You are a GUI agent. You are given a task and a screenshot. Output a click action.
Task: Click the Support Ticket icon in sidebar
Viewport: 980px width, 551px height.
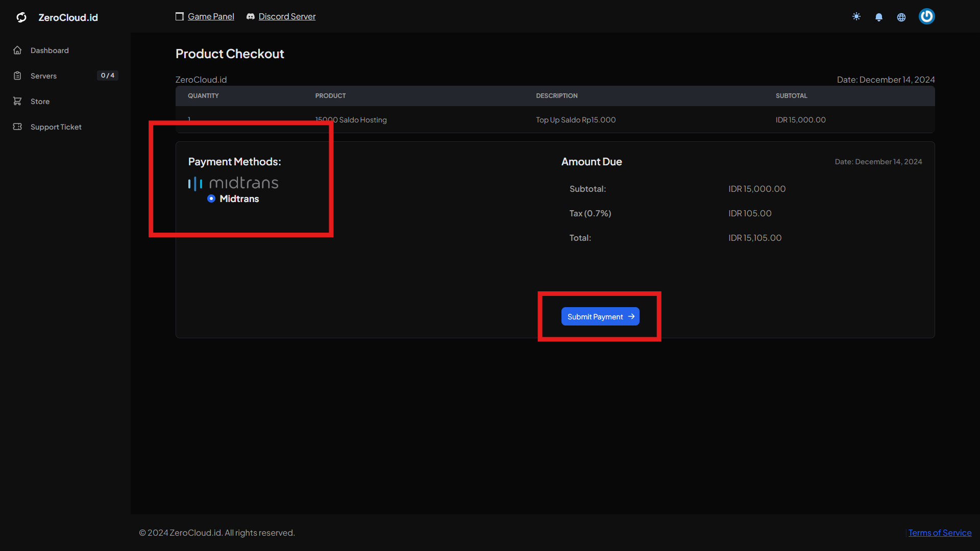(17, 127)
